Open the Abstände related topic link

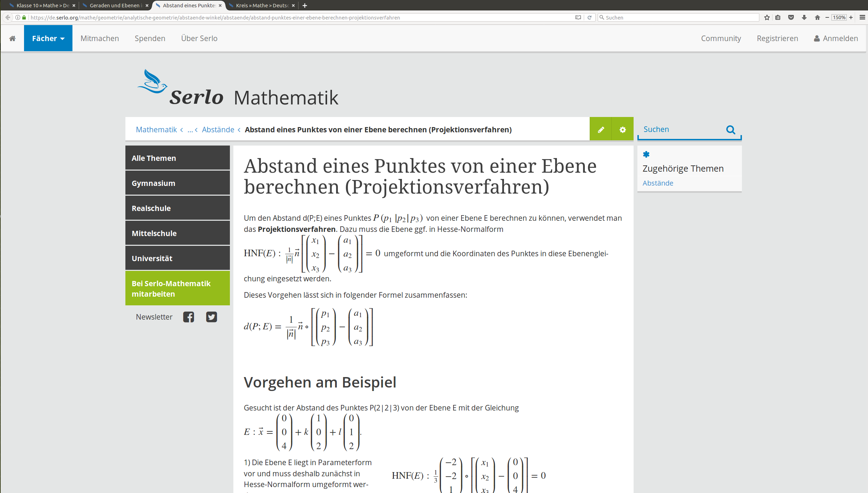pos(658,183)
